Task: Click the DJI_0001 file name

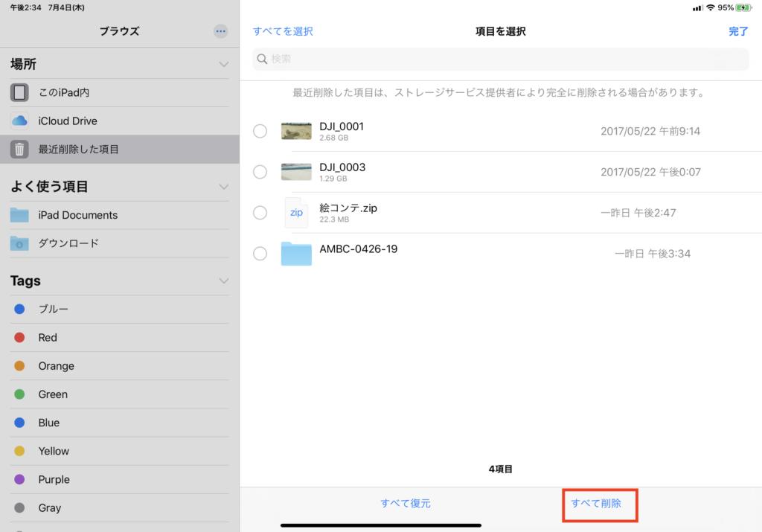Action: pyautogui.click(x=341, y=126)
